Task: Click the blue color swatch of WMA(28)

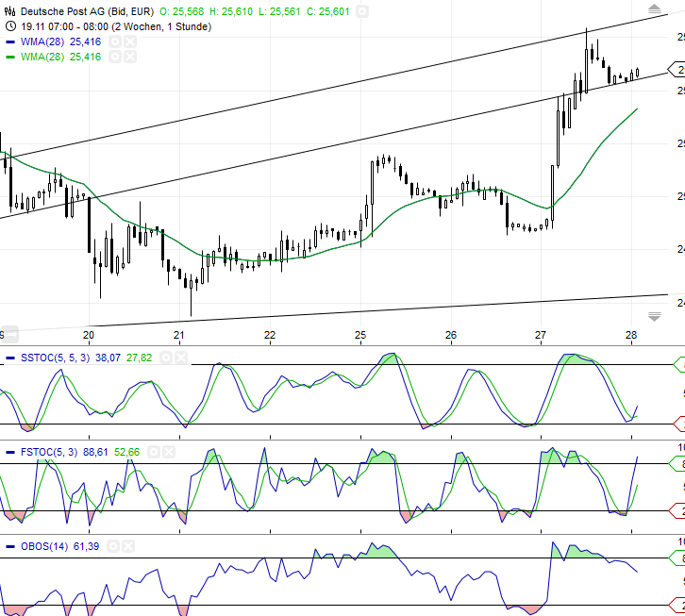Action: [10, 42]
